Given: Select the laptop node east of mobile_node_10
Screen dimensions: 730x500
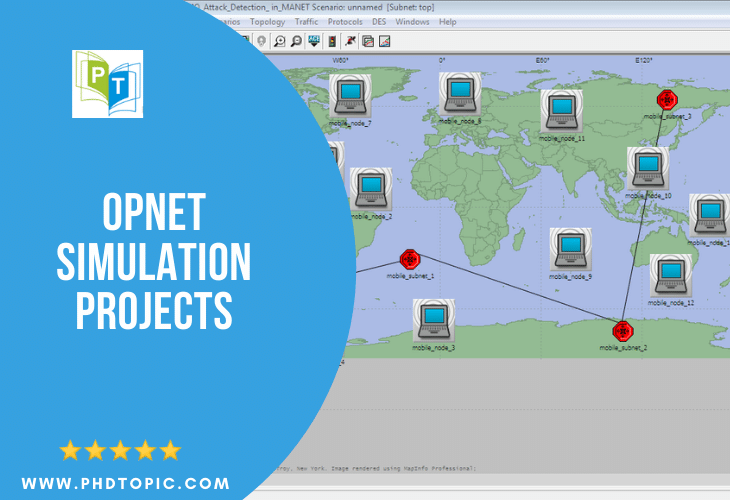Looking at the screenshot, I should (x=710, y=216).
